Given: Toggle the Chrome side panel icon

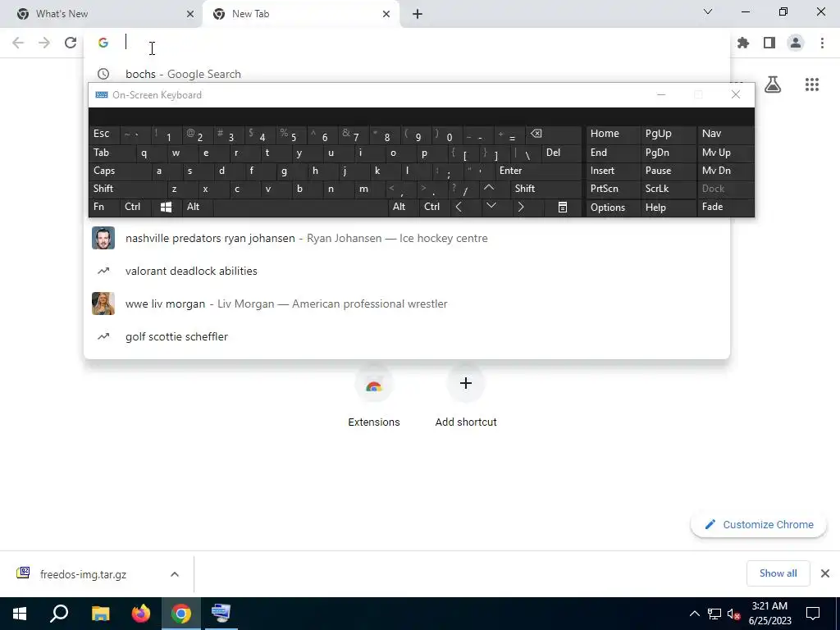Looking at the screenshot, I should [x=769, y=43].
